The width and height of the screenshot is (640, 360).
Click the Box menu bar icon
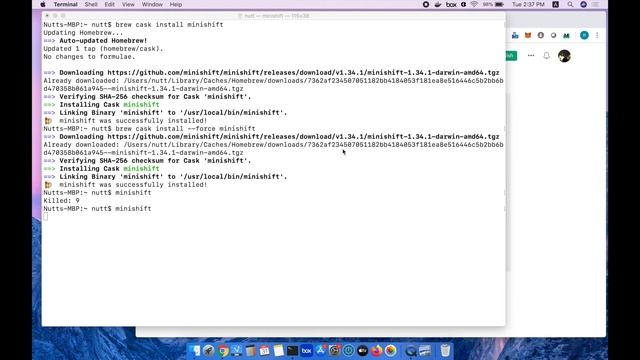coord(451,4)
